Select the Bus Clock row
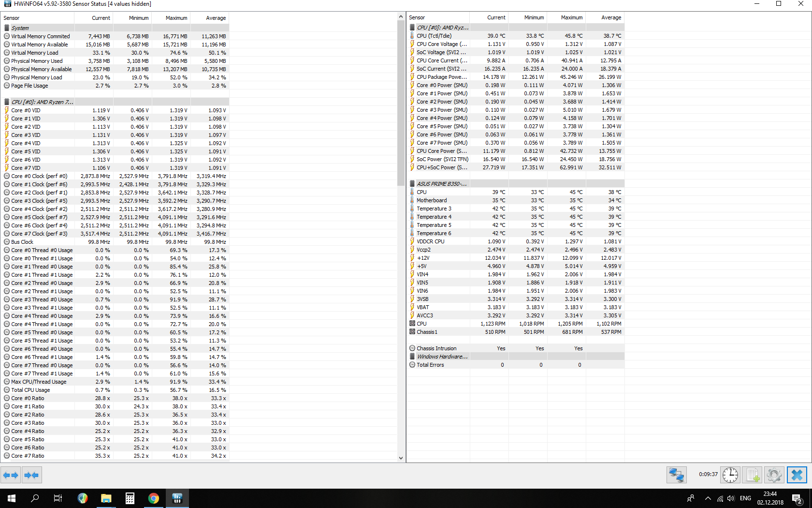This screenshot has height=508, width=812. point(115,242)
